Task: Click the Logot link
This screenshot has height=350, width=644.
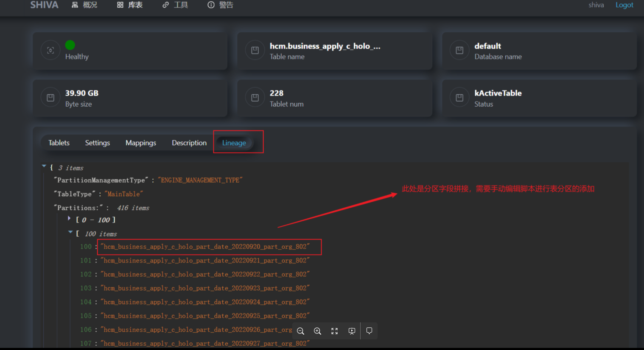Action: [624, 5]
